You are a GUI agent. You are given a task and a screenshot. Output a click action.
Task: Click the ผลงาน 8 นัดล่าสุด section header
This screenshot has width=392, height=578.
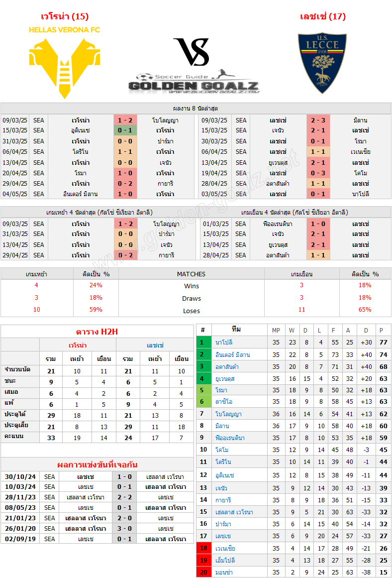(196, 109)
